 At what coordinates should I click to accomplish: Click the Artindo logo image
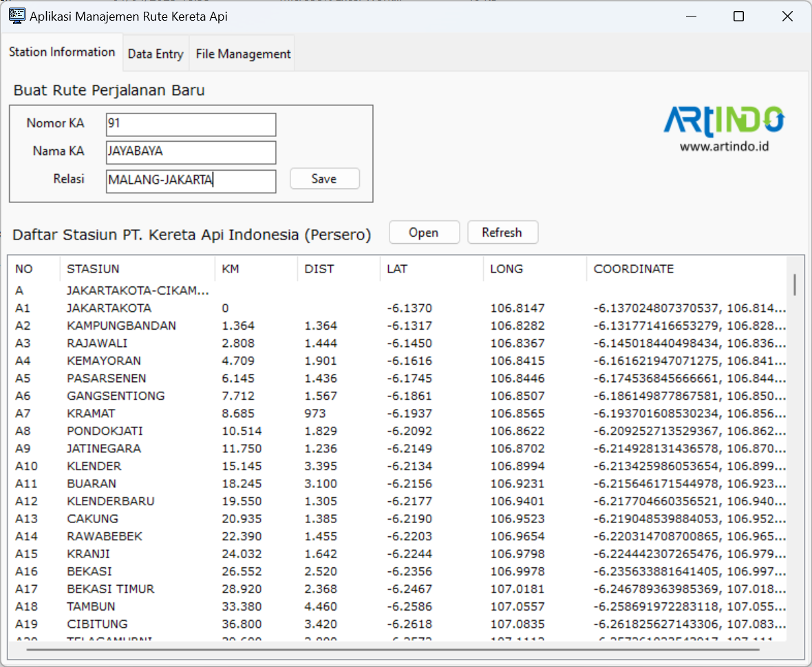click(x=723, y=128)
